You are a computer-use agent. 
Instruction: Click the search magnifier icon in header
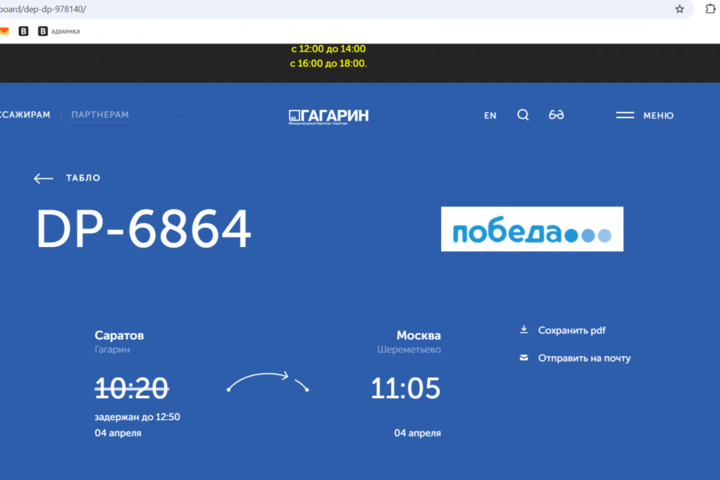click(523, 115)
